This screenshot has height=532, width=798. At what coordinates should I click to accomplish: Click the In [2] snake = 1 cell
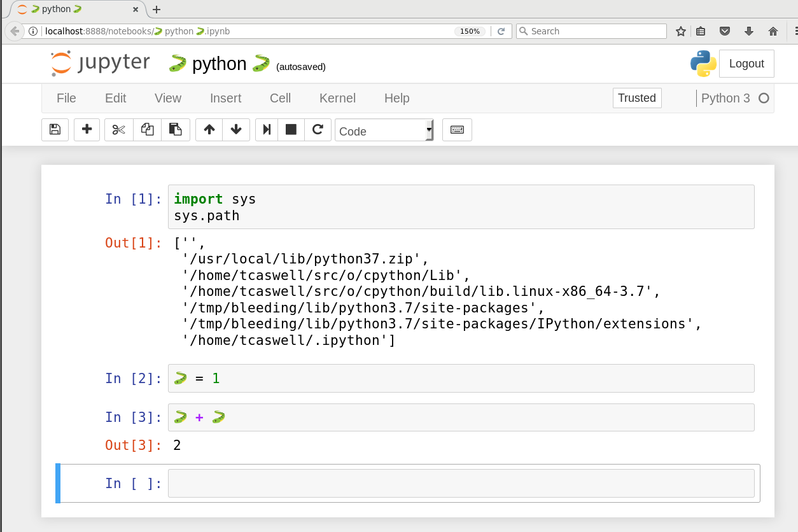461,378
